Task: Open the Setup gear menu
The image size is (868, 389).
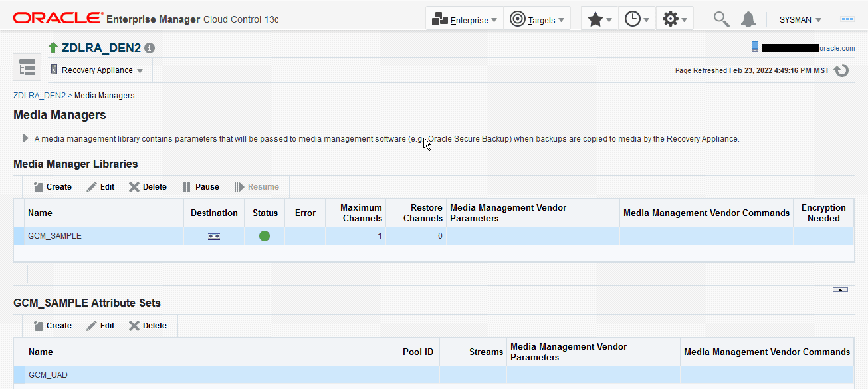Action: (675, 19)
